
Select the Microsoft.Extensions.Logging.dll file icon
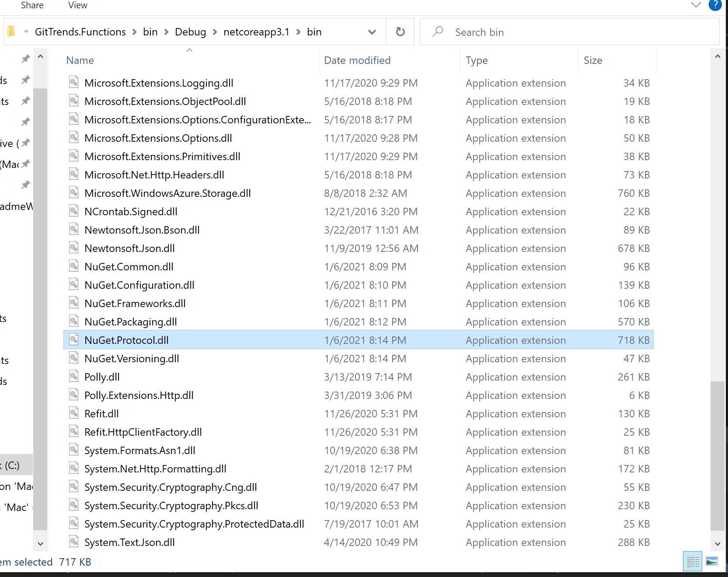(74, 82)
